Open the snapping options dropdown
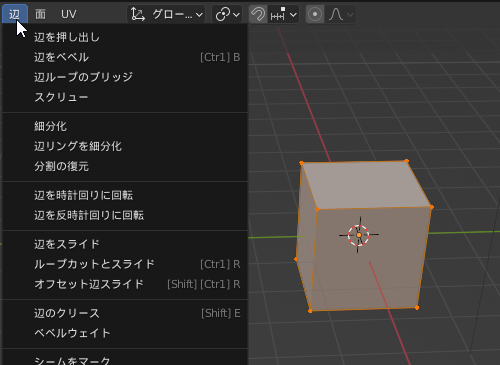 pyautogui.click(x=283, y=14)
